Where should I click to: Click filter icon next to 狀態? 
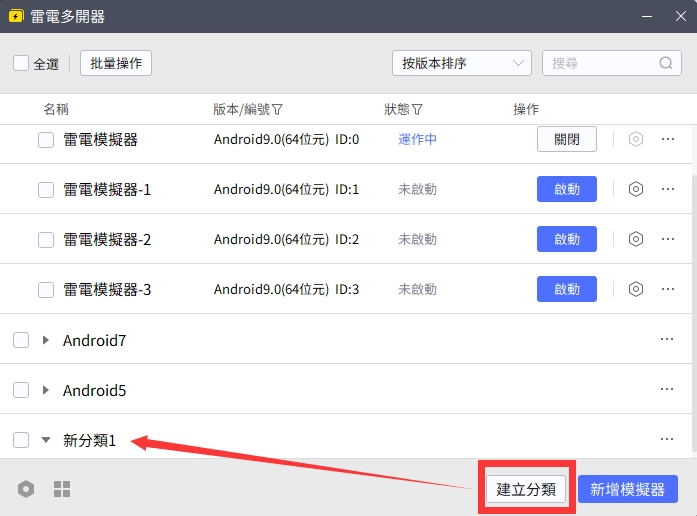click(x=417, y=109)
